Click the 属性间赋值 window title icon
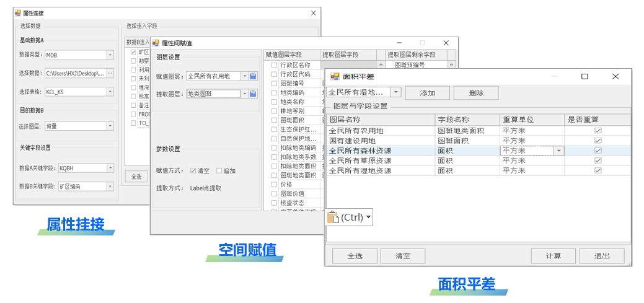 pos(156,43)
